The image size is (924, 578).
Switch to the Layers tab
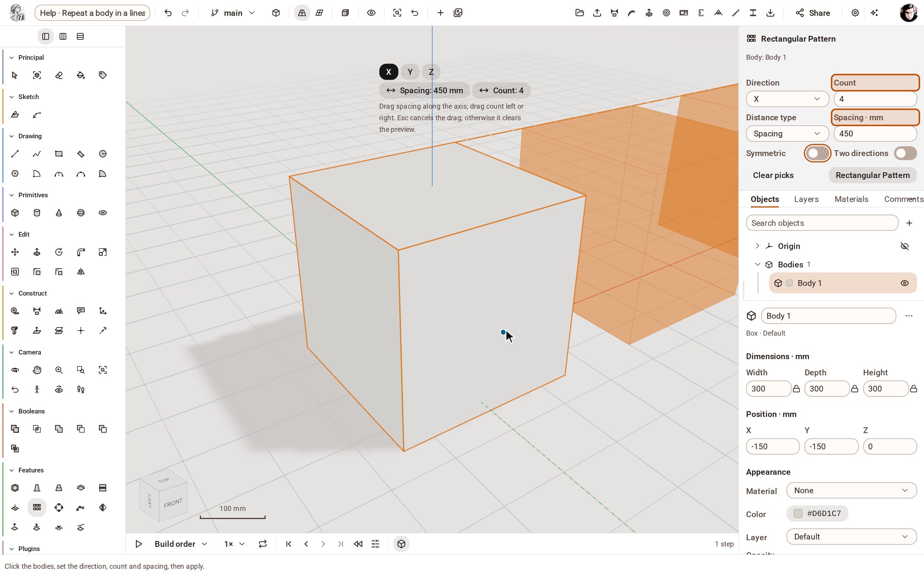[x=806, y=199]
